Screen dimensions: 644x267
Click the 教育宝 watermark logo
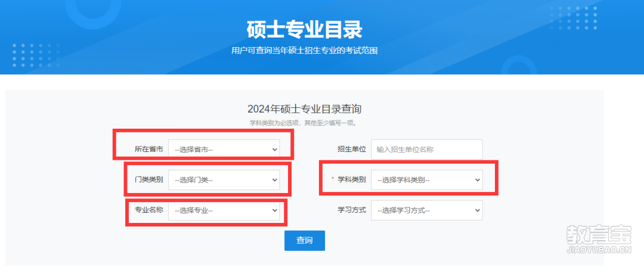[x=599, y=239]
